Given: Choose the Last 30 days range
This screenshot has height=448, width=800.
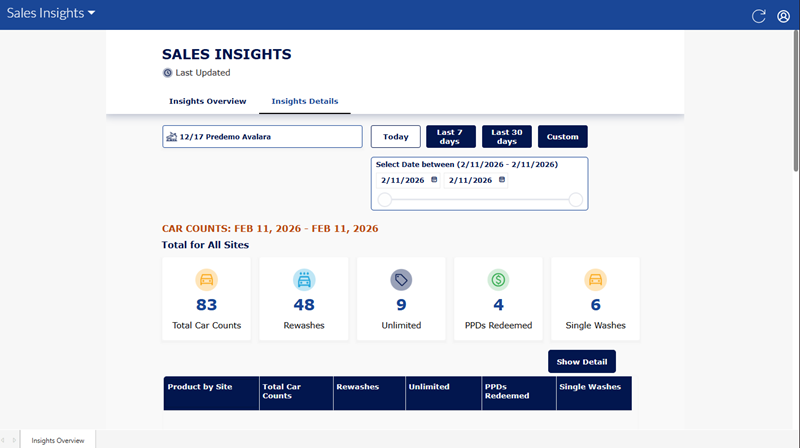Looking at the screenshot, I should (507, 136).
